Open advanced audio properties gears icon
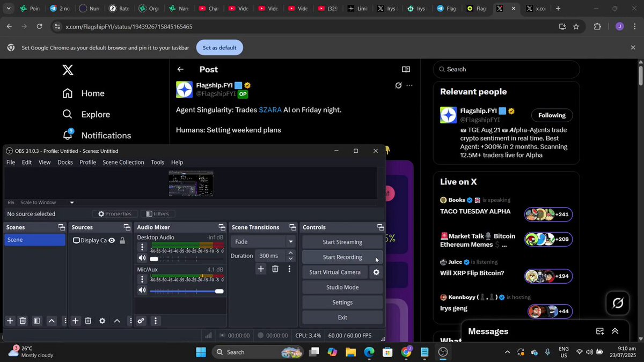The height and width of the screenshot is (362, 644). (x=141, y=321)
